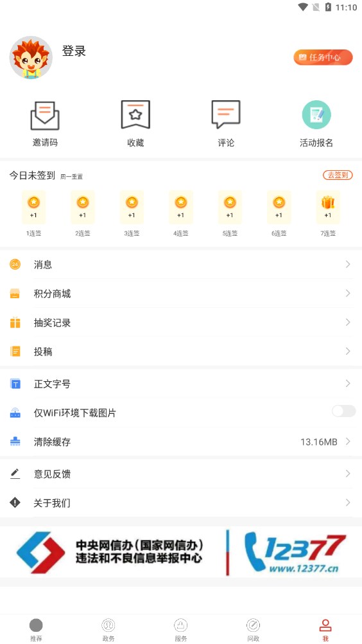
Task: Switch to the 问政 bottom tab
Action: coord(254,630)
